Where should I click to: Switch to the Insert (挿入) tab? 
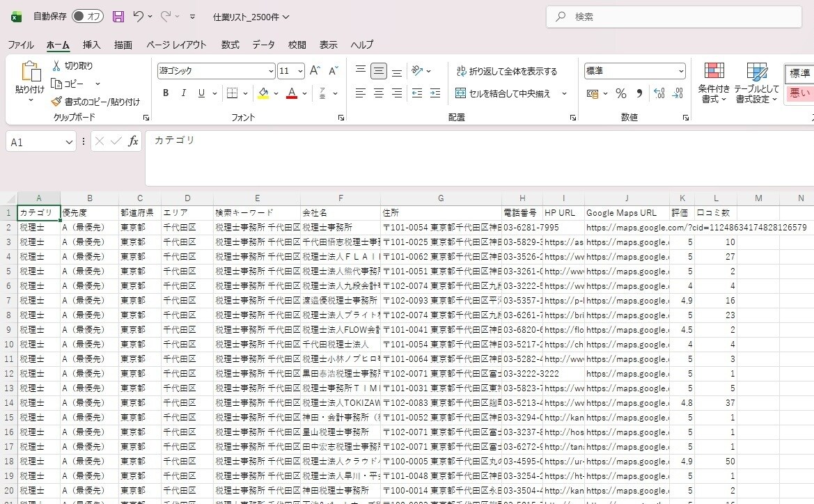91,45
